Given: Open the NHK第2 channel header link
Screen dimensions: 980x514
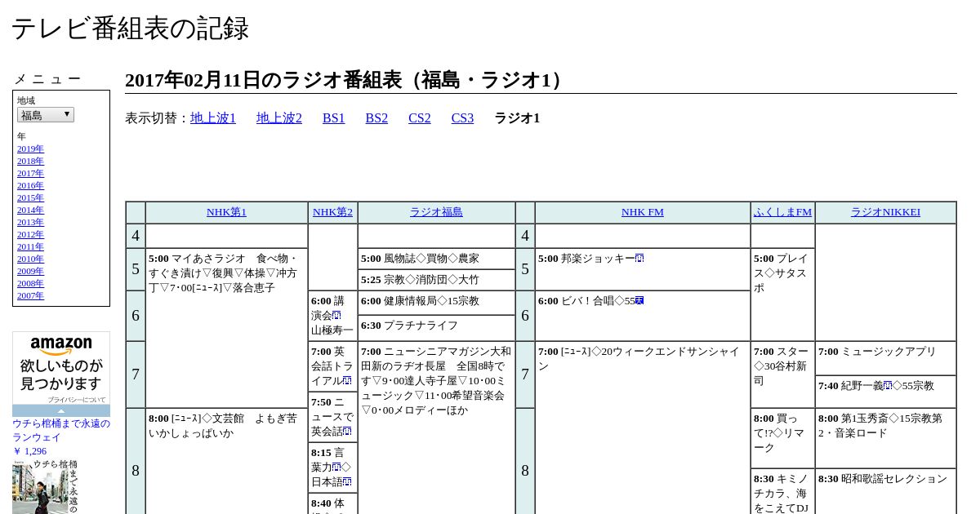Looking at the screenshot, I should coord(332,212).
